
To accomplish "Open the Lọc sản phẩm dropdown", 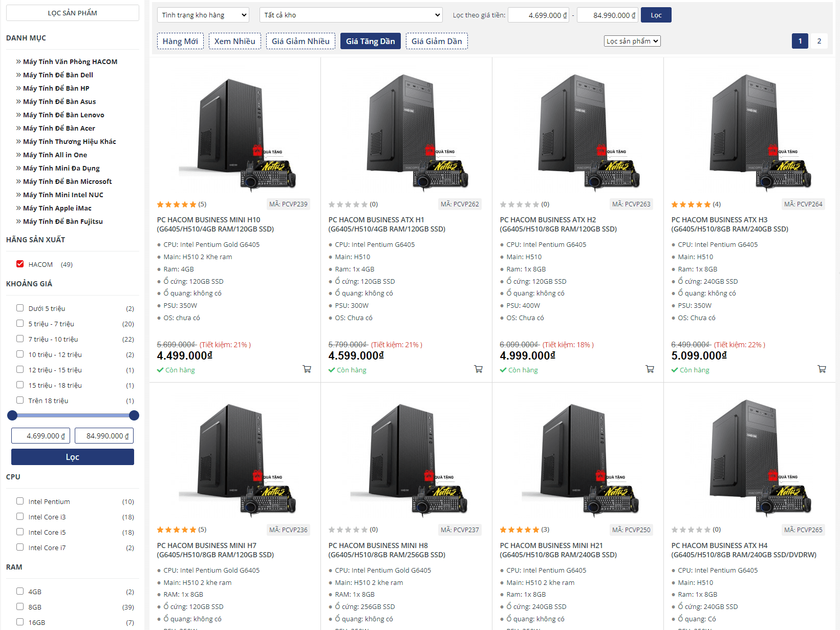I will (632, 41).
